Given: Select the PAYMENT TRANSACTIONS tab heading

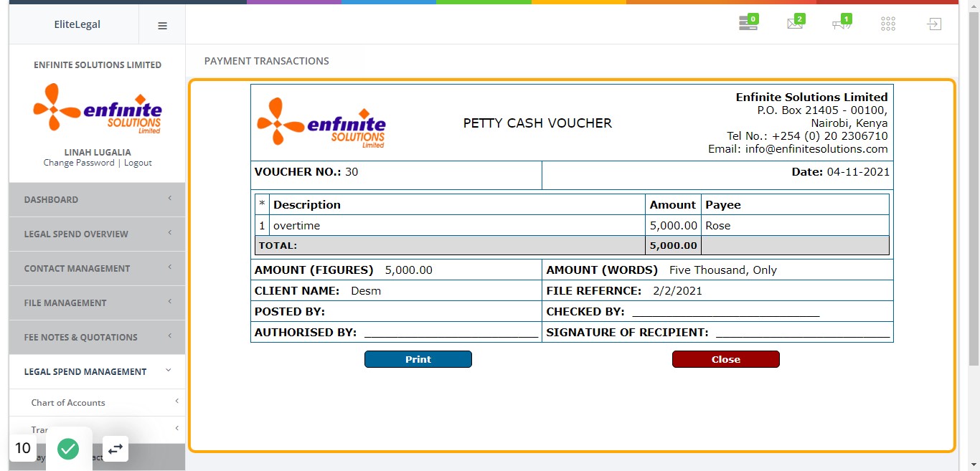Looking at the screenshot, I should point(267,61).
